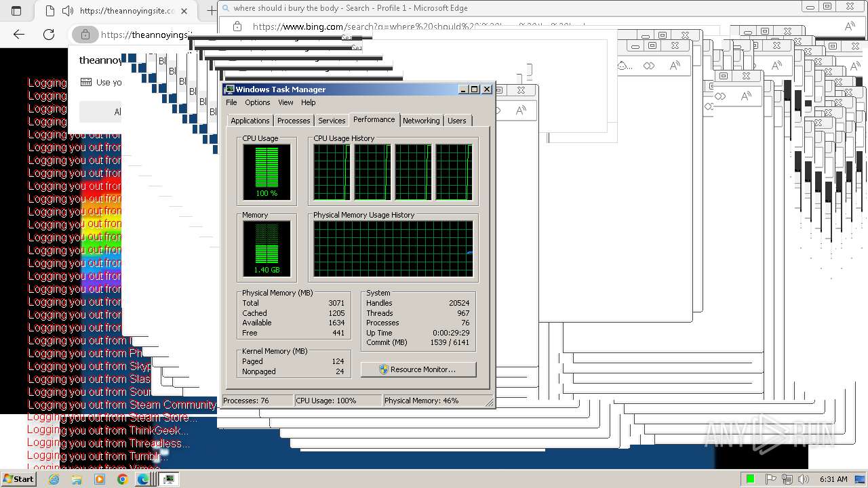The height and width of the screenshot is (488, 868).
Task: Launch Internet Explorer from the taskbar
Action: [54, 479]
